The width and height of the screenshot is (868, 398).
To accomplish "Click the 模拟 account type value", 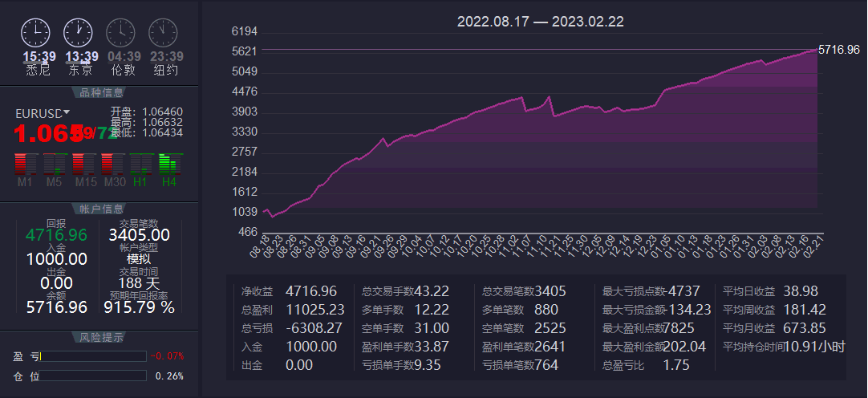I will pyautogui.click(x=139, y=259).
